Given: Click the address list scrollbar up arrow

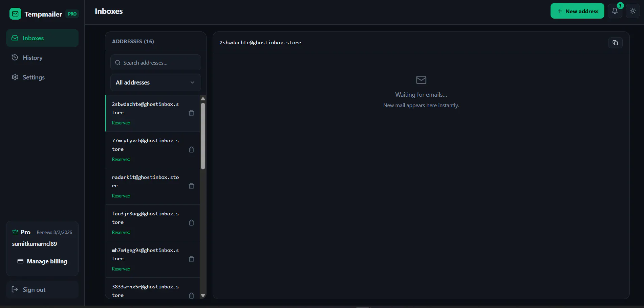Looking at the screenshot, I should [203, 99].
